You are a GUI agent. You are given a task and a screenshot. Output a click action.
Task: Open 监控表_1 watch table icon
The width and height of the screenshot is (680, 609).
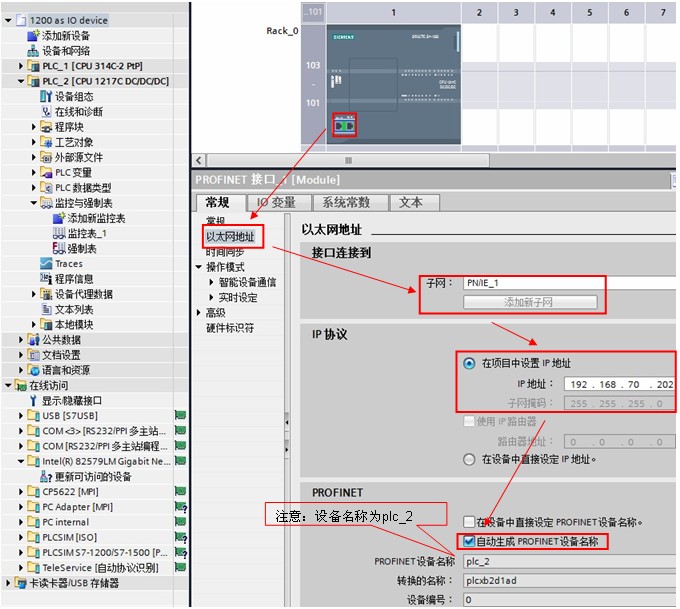(59, 233)
